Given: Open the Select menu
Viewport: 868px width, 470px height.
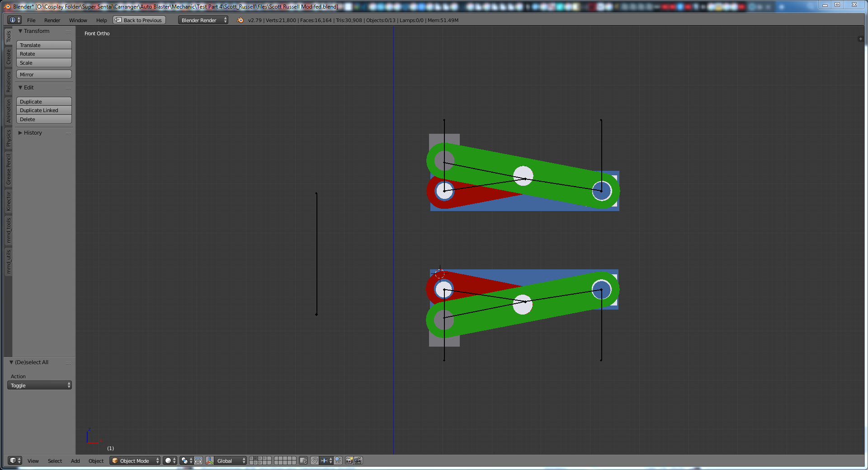Looking at the screenshot, I should click(x=55, y=461).
